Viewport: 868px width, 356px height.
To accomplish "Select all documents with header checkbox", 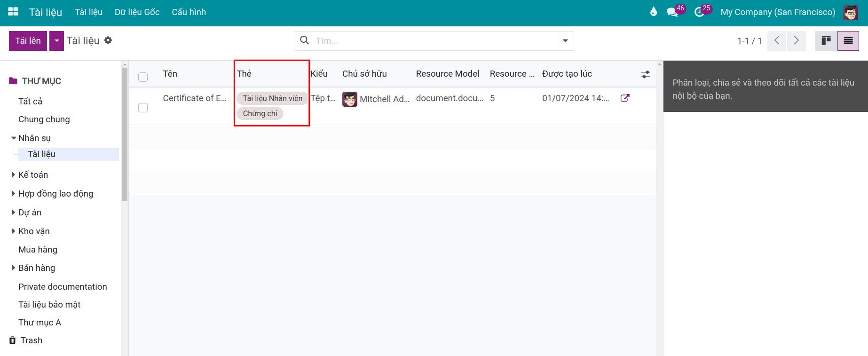I will pos(143,77).
